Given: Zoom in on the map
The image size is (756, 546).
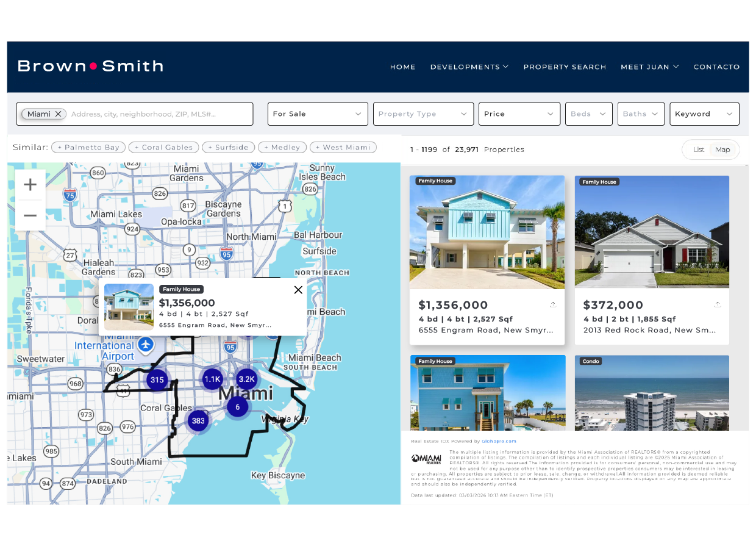Looking at the screenshot, I should click(29, 184).
